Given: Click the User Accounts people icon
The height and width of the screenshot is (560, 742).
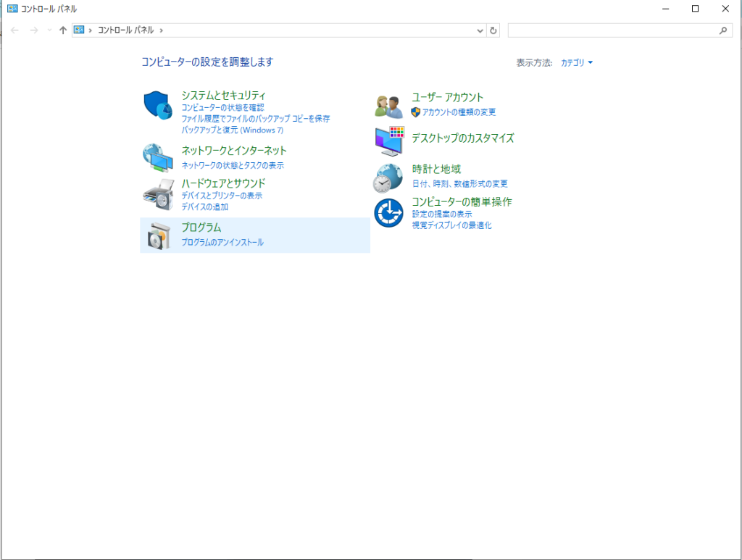Looking at the screenshot, I should (388, 106).
